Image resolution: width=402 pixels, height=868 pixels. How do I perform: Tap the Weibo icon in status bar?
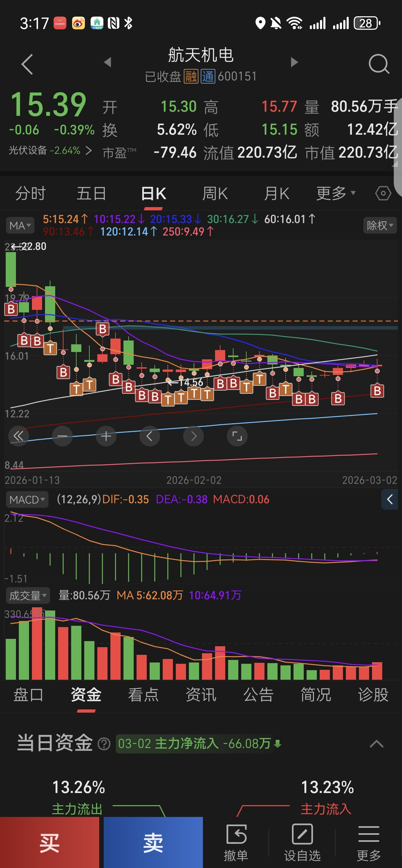(x=78, y=23)
